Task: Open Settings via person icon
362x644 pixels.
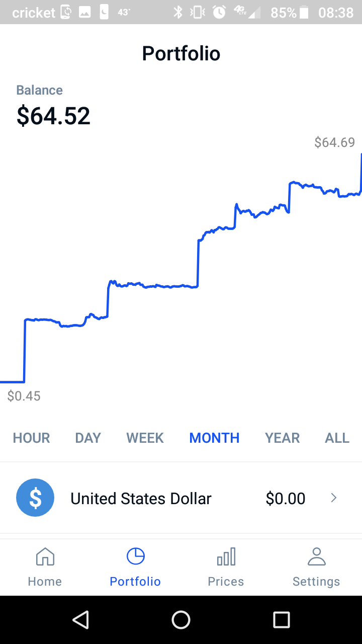Action: click(316, 556)
